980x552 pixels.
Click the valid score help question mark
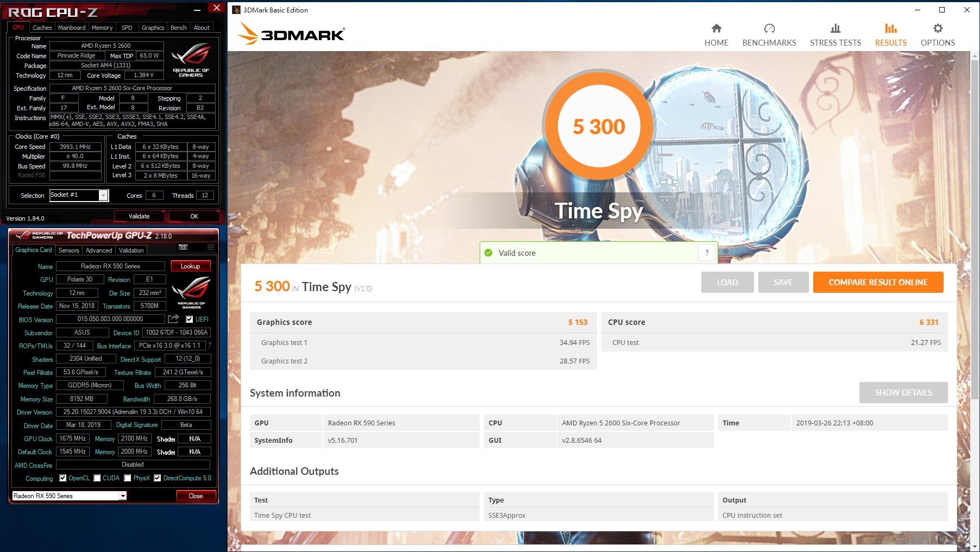(x=706, y=253)
